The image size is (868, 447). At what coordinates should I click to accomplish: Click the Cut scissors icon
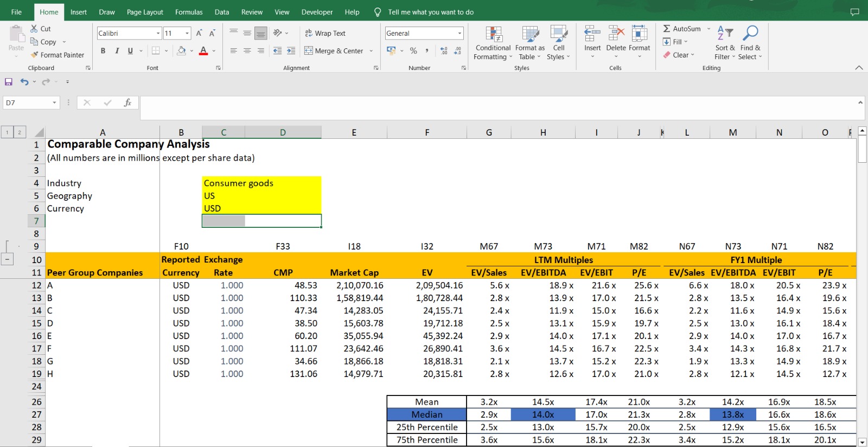[x=34, y=29]
